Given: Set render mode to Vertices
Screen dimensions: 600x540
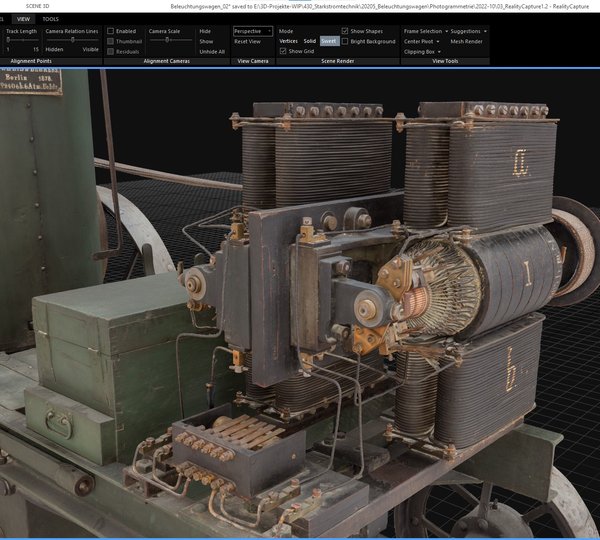Looking at the screenshot, I should (289, 41).
